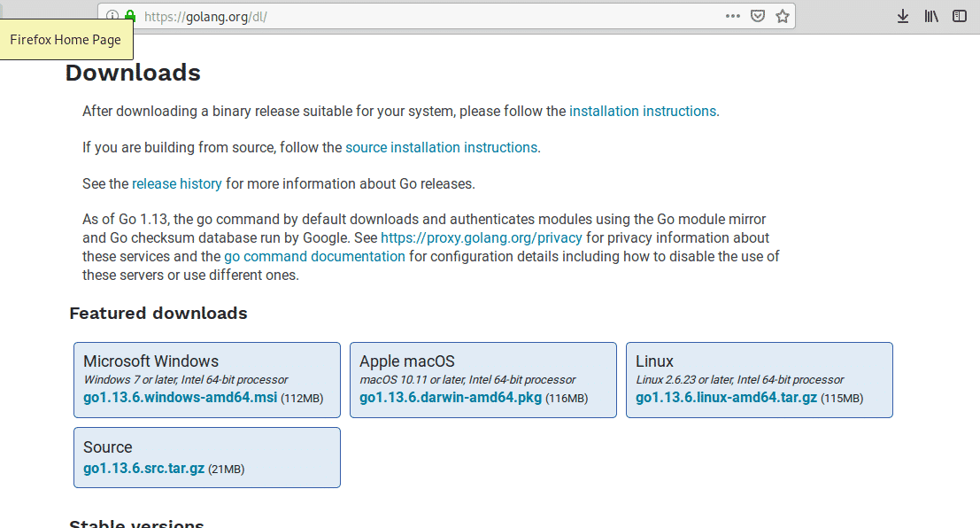Open the installation instructions link
The height and width of the screenshot is (528, 980).
point(643,112)
